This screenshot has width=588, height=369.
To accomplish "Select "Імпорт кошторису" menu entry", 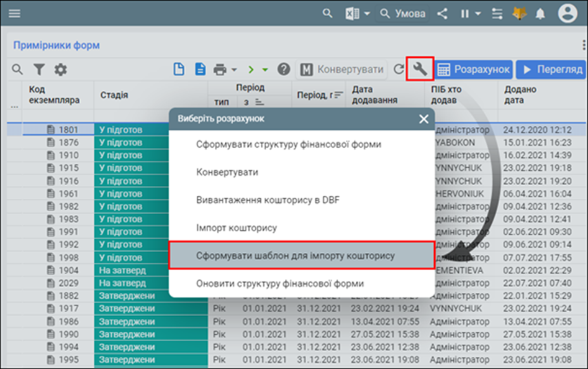I will point(237,228).
